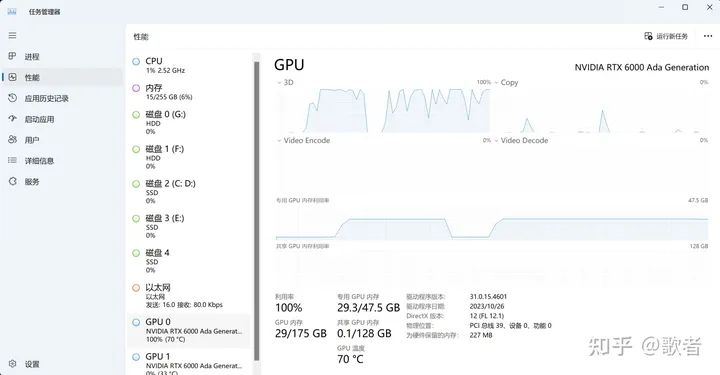Select the 应用历史记录 history icon
This screenshot has width=720, height=375.
[x=12, y=98]
